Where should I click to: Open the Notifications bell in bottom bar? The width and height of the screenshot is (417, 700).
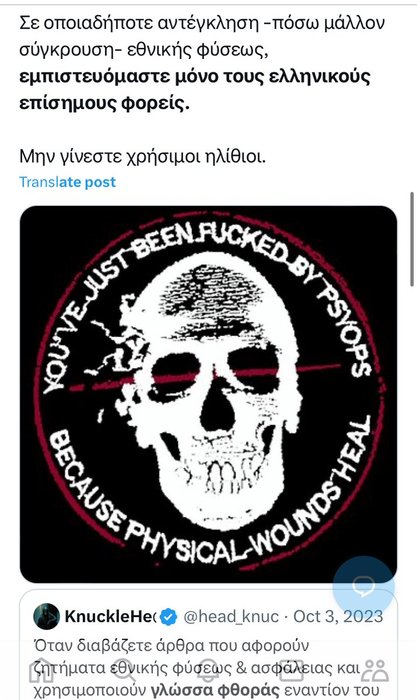[x=208, y=670]
